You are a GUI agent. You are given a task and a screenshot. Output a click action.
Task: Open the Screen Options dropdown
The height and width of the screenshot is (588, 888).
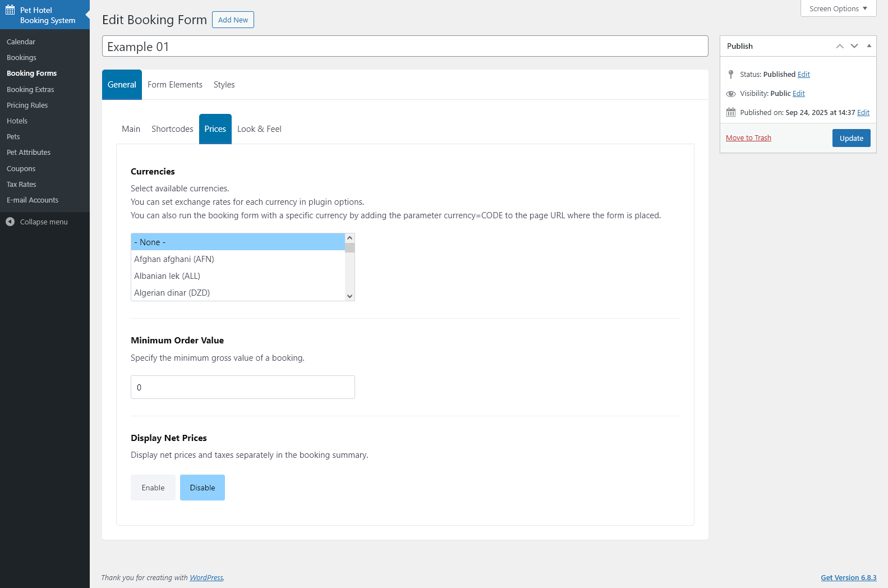[838, 8]
